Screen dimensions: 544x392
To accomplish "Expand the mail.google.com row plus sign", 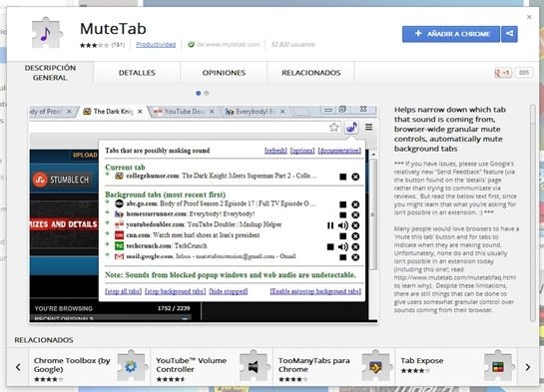I will (x=108, y=254).
